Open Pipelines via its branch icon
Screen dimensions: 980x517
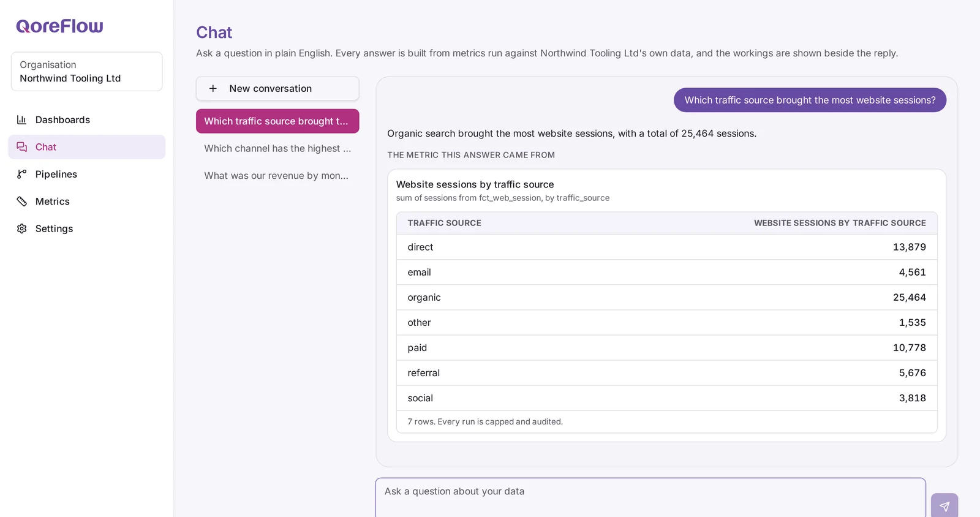pyautogui.click(x=21, y=174)
